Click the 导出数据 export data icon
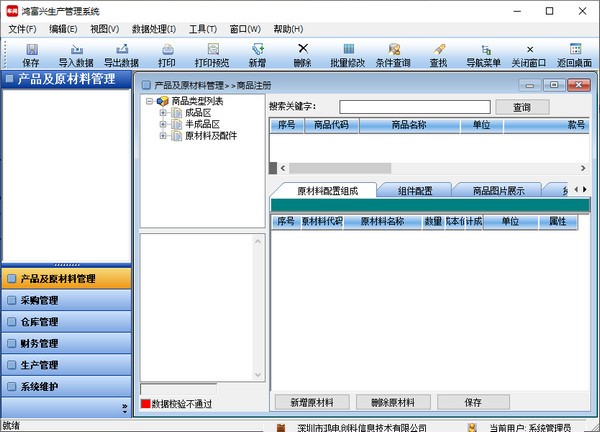 coord(121,54)
